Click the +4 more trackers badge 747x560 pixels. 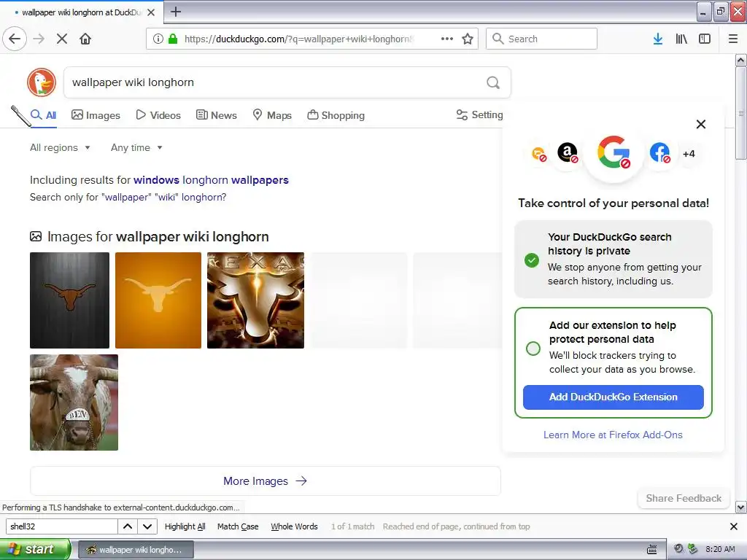pyautogui.click(x=689, y=154)
